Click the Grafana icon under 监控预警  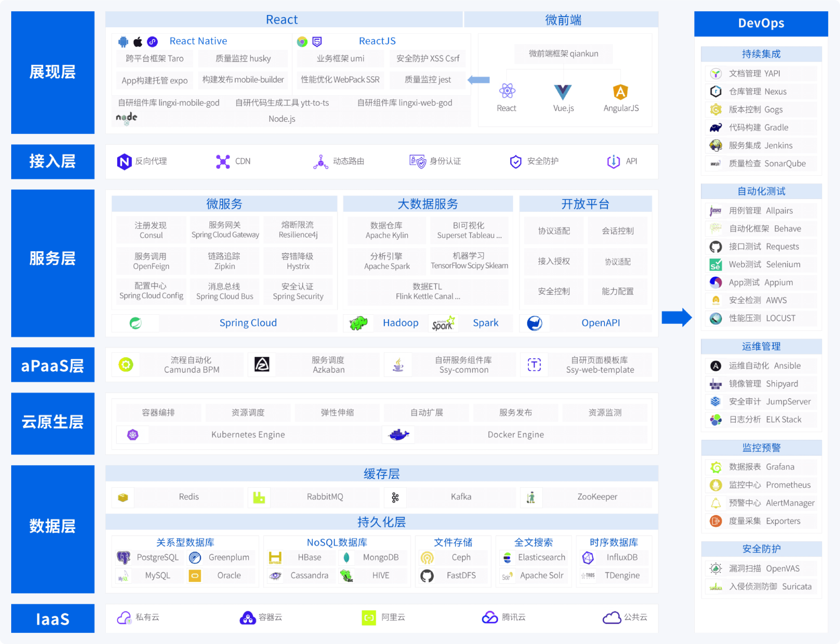click(715, 467)
